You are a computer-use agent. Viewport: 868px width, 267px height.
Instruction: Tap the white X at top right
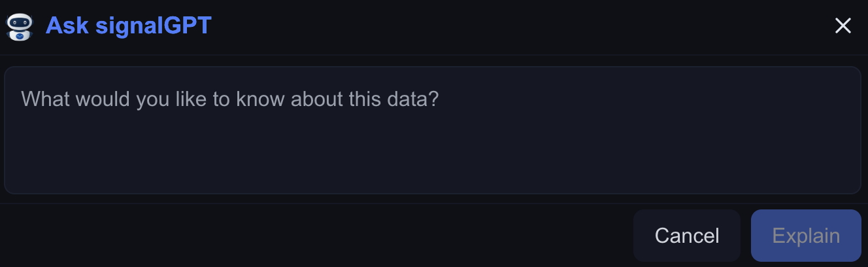click(x=843, y=26)
